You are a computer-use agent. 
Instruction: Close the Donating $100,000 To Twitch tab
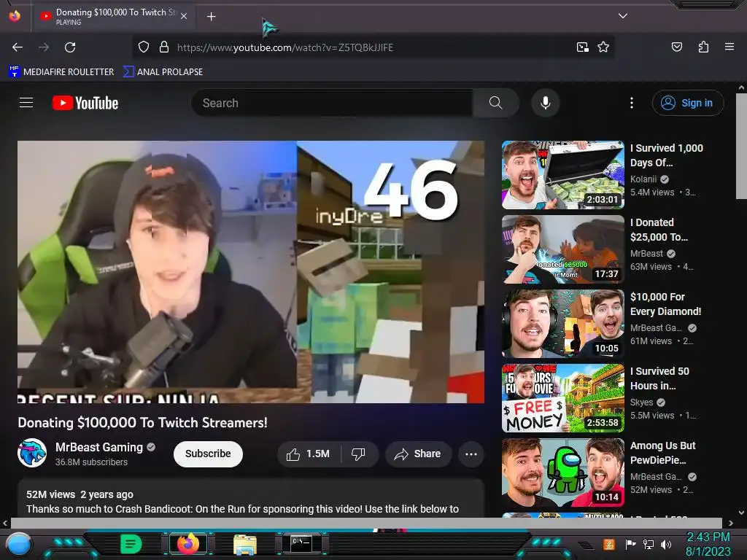point(184,16)
